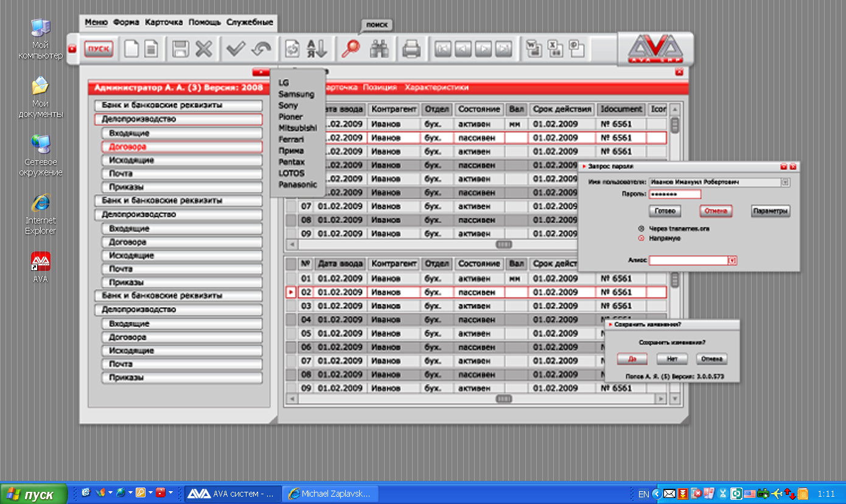This screenshot has height=504, width=846.
Task: Open the 'Карточка' menu in menu bar
Action: [164, 23]
